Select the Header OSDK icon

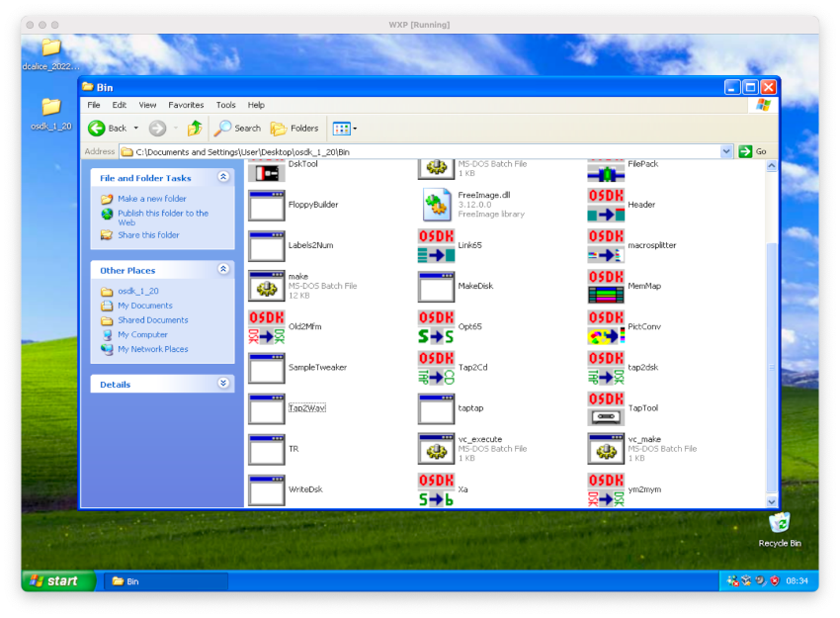[606, 205]
